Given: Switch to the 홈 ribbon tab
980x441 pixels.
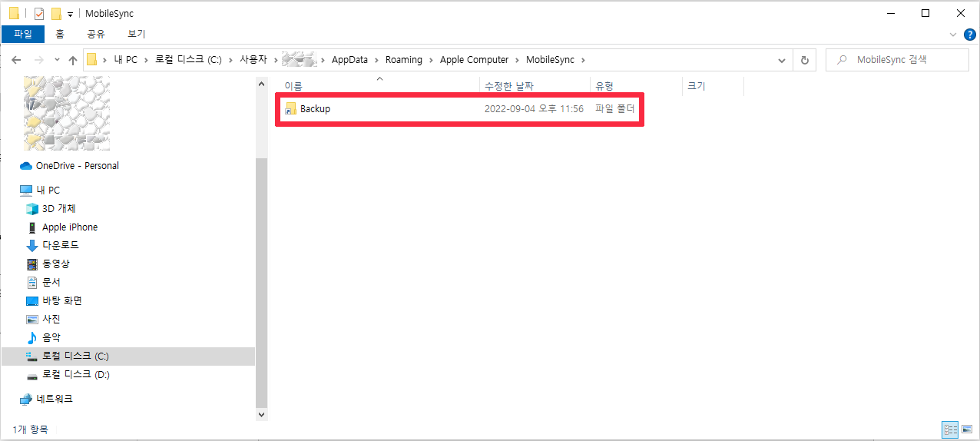Looking at the screenshot, I should pos(60,34).
